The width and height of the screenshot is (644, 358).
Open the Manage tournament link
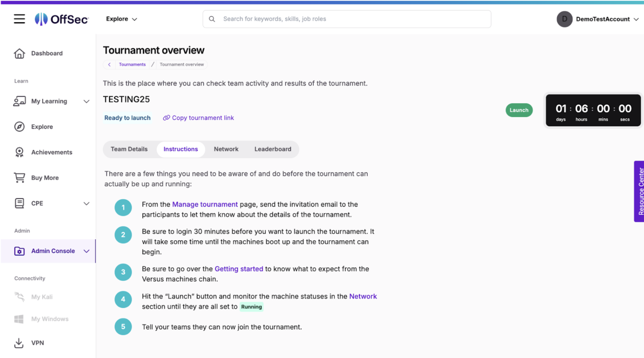[205, 204]
